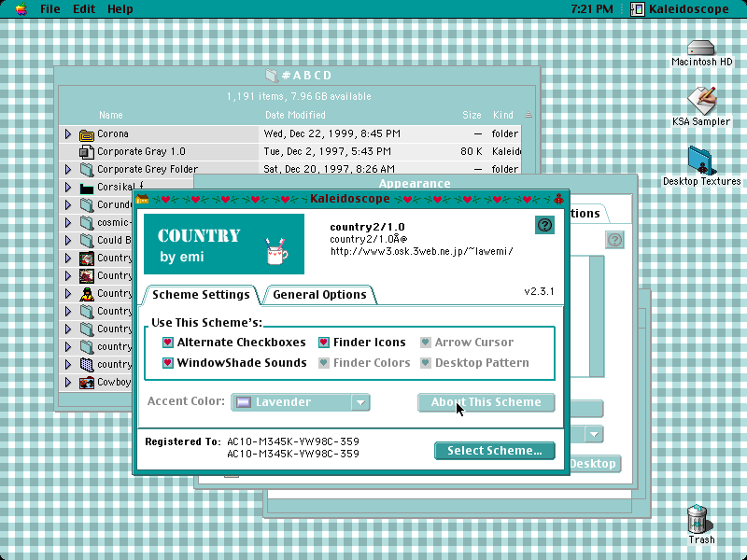Open the Edit menu
Viewport: 747px width, 560px height.
coord(84,9)
